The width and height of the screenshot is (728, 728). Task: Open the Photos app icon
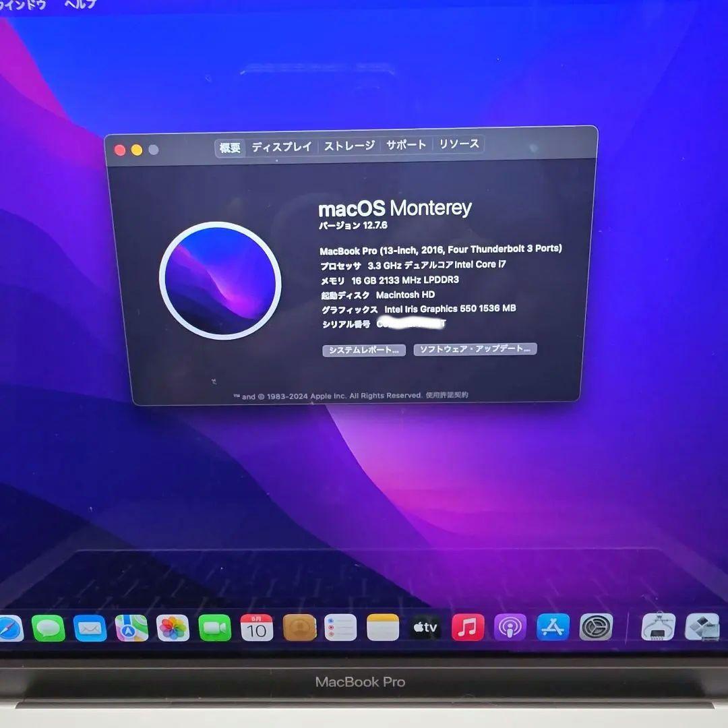pos(173,628)
